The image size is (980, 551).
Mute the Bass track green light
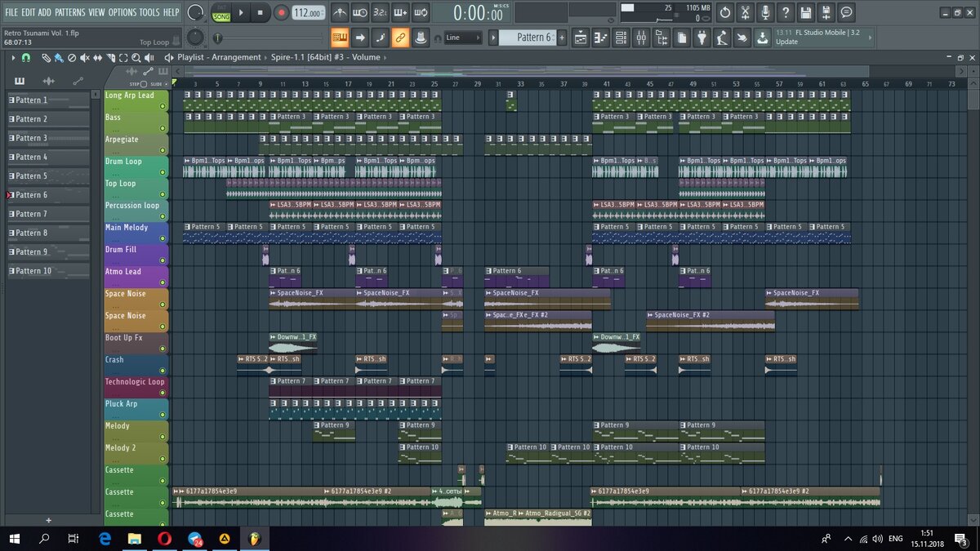tap(163, 128)
